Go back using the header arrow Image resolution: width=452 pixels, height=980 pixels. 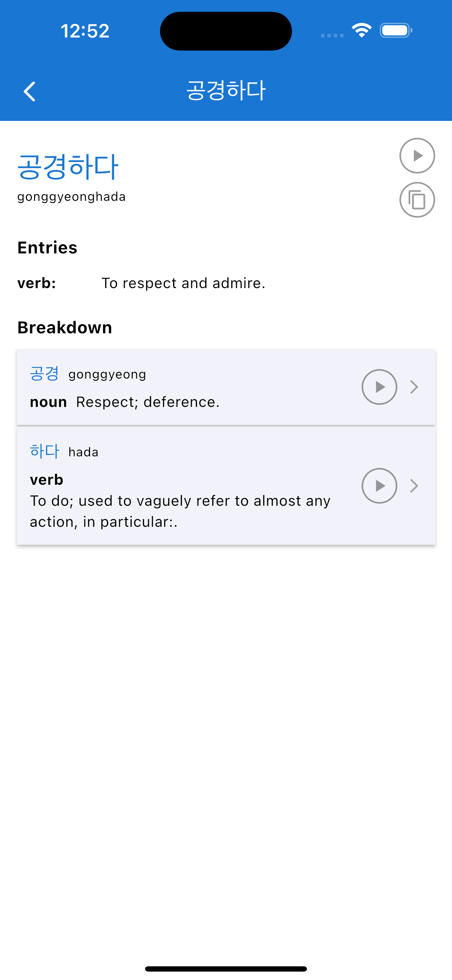tap(29, 91)
